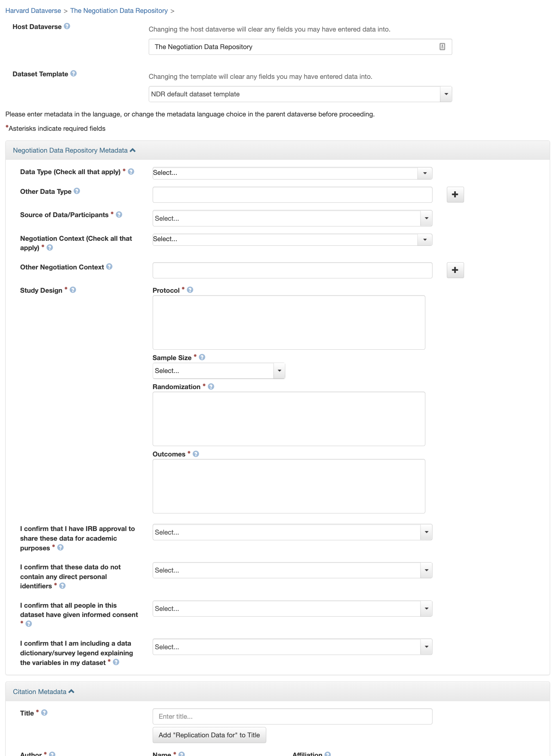Click the Title field help icon

tap(44, 713)
